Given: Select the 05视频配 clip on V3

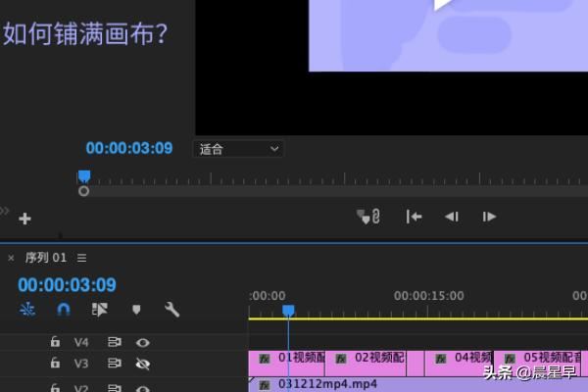Looking at the screenshot, I should [x=537, y=364].
